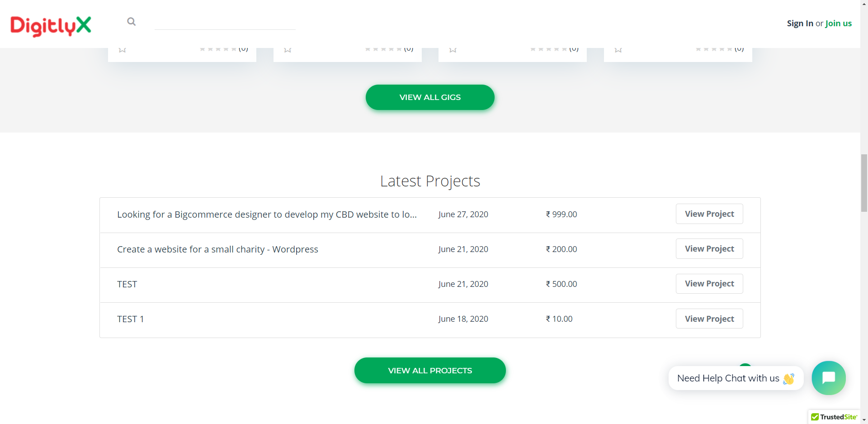Open the Create a website charity project title
Image resolution: width=868 pixels, height=424 pixels.
[217, 249]
